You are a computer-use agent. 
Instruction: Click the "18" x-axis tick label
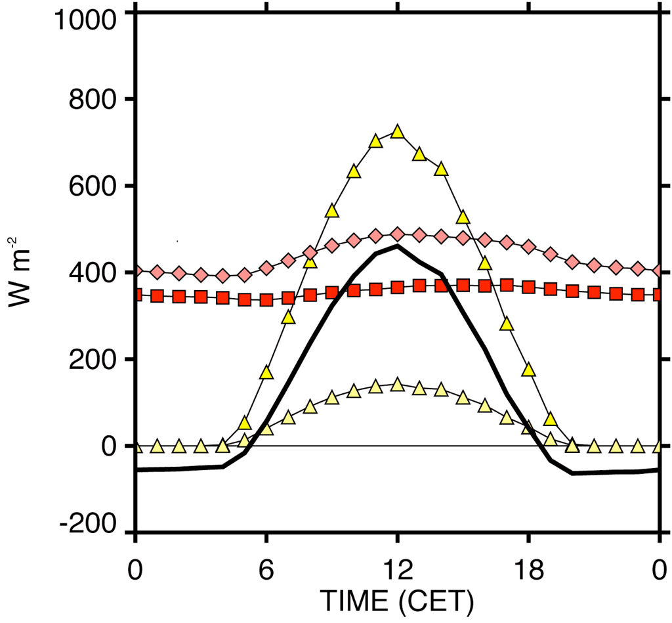point(528,570)
